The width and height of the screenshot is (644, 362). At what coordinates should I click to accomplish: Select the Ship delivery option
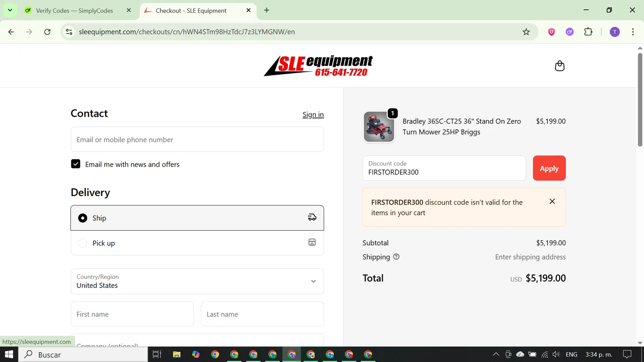pos(197,218)
